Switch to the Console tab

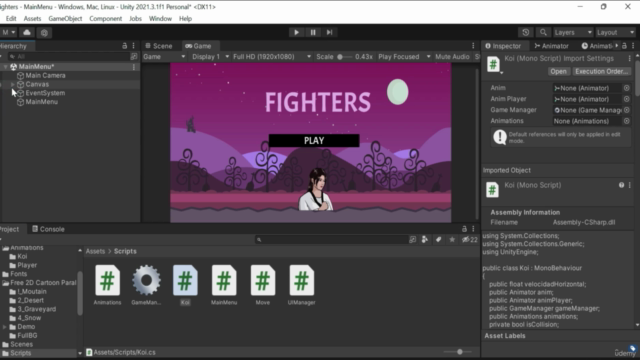pos(49,229)
